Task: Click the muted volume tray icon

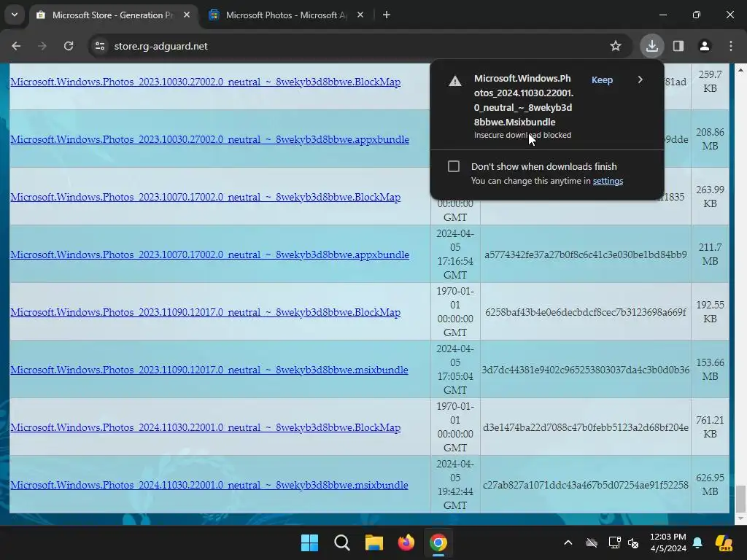Action: (633, 542)
